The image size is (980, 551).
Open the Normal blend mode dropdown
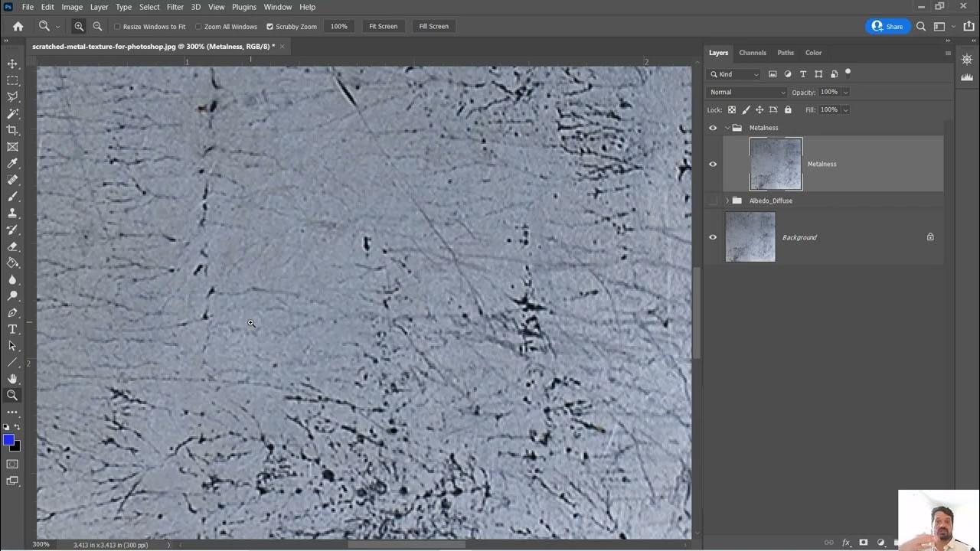point(746,92)
